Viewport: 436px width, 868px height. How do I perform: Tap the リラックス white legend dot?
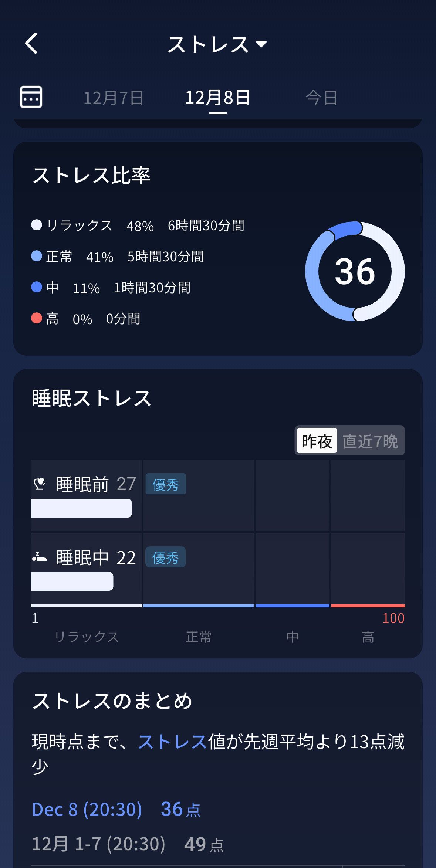point(36,226)
